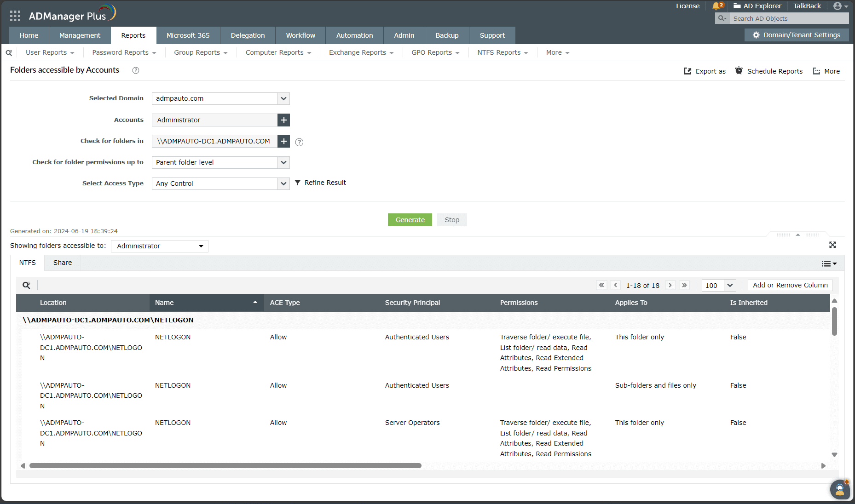Open user account profile menu

pyautogui.click(x=841, y=6)
